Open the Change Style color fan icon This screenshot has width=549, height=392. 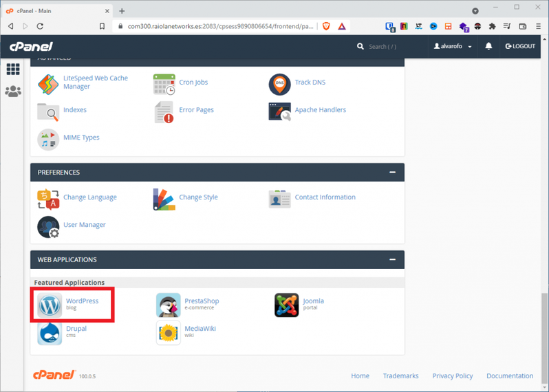click(164, 199)
